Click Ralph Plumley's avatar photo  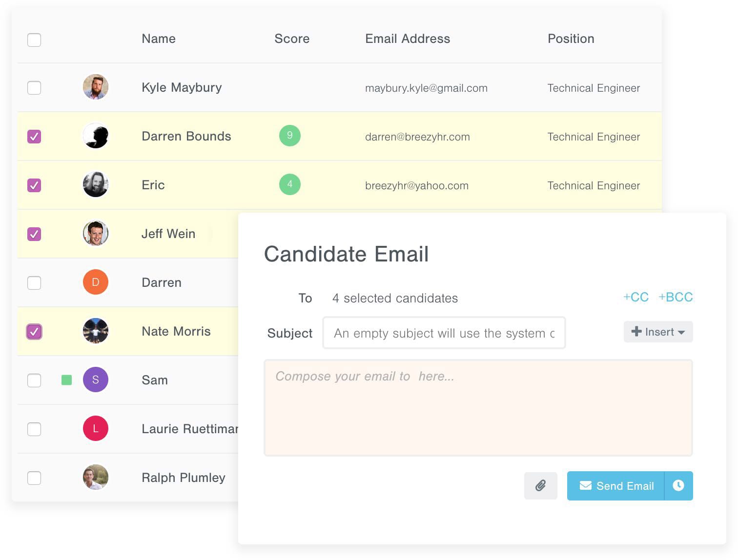tap(96, 478)
